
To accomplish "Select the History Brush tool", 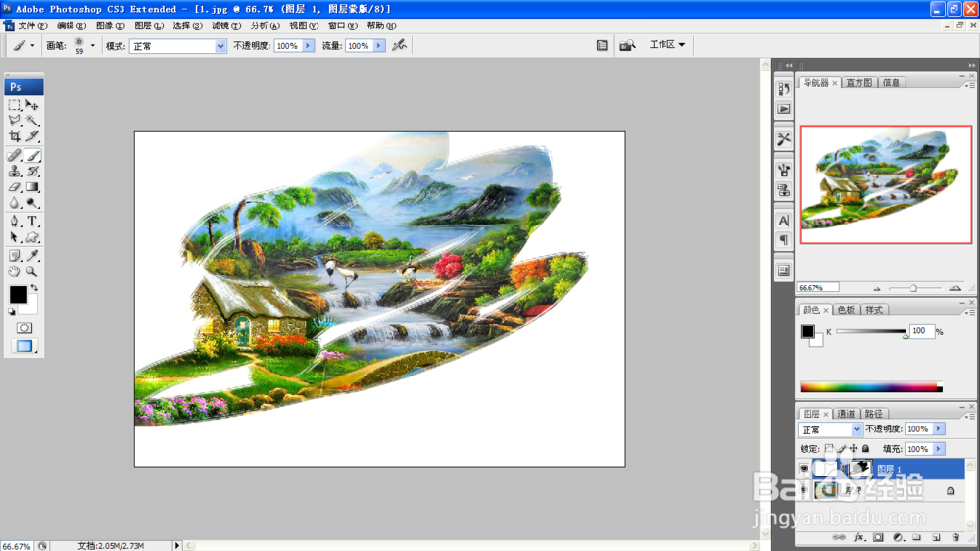I will click(x=32, y=171).
